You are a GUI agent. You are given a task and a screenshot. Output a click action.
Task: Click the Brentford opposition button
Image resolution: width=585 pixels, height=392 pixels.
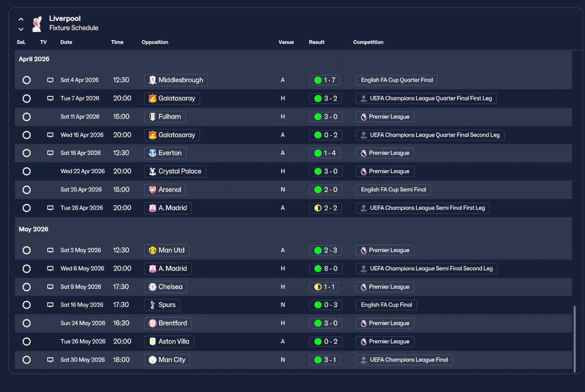click(168, 323)
